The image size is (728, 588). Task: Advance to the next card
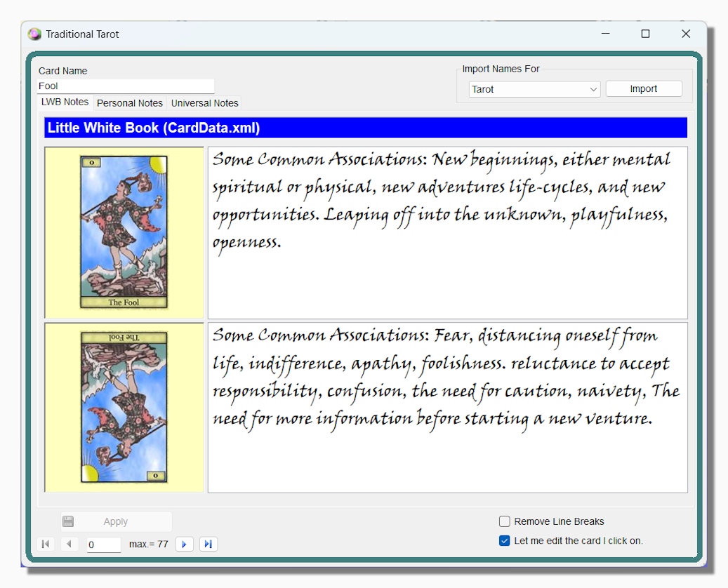(185, 544)
